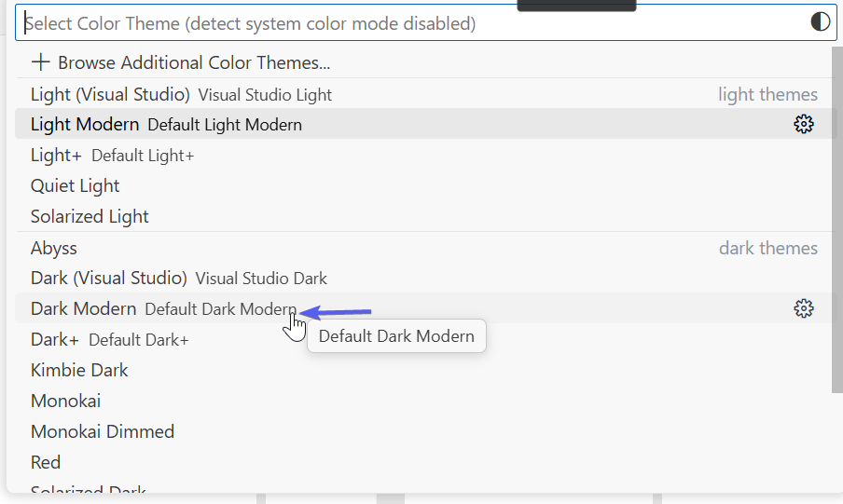Apply the Solarized Light theme
Image resolution: width=843 pixels, height=504 pixels.
click(x=90, y=216)
